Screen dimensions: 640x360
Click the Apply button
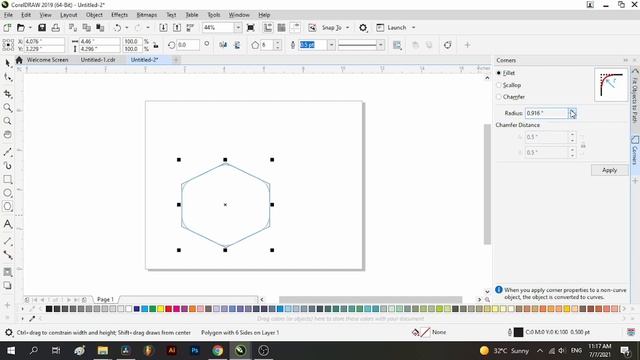pyautogui.click(x=609, y=170)
